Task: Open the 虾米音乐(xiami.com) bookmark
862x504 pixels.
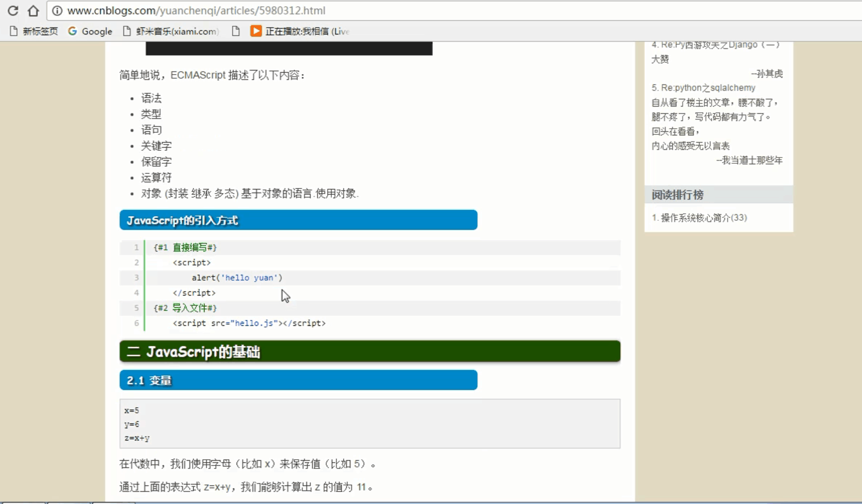Action: 171,31
